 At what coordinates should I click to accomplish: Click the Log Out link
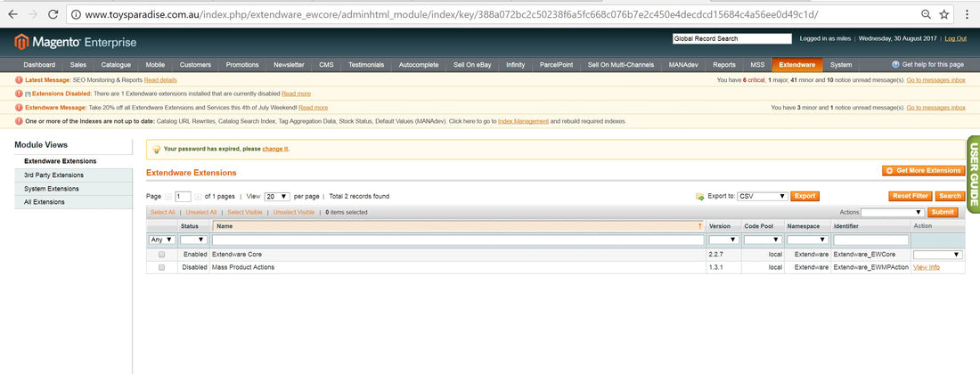coord(956,38)
